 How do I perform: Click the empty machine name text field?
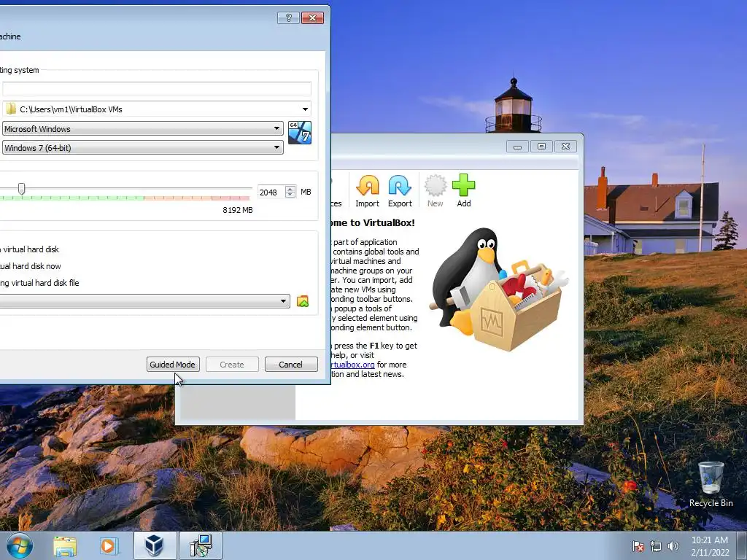click(157, 88)
